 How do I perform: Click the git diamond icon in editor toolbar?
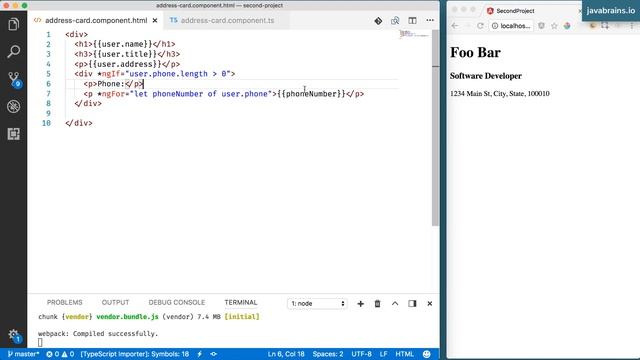[x=378, y=20]
